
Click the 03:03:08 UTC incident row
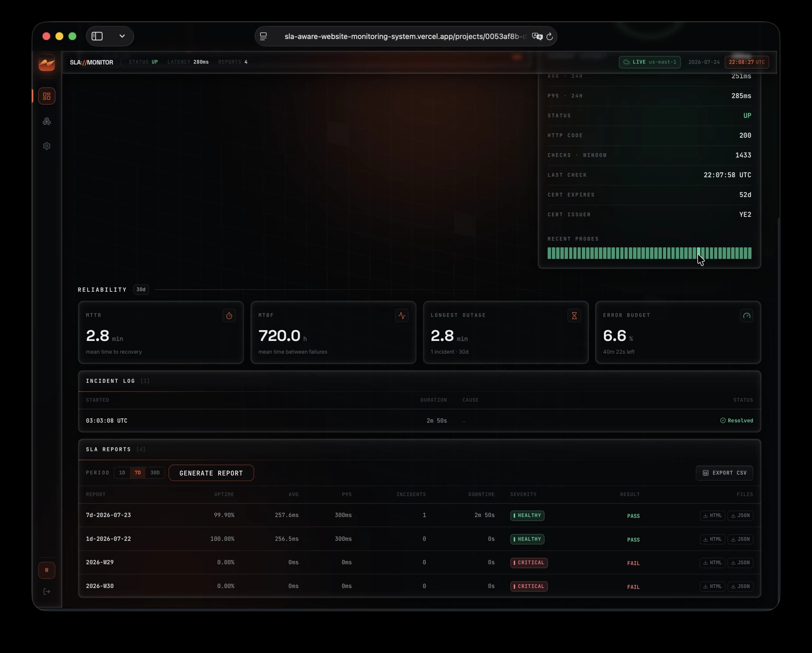coord(420,421)
